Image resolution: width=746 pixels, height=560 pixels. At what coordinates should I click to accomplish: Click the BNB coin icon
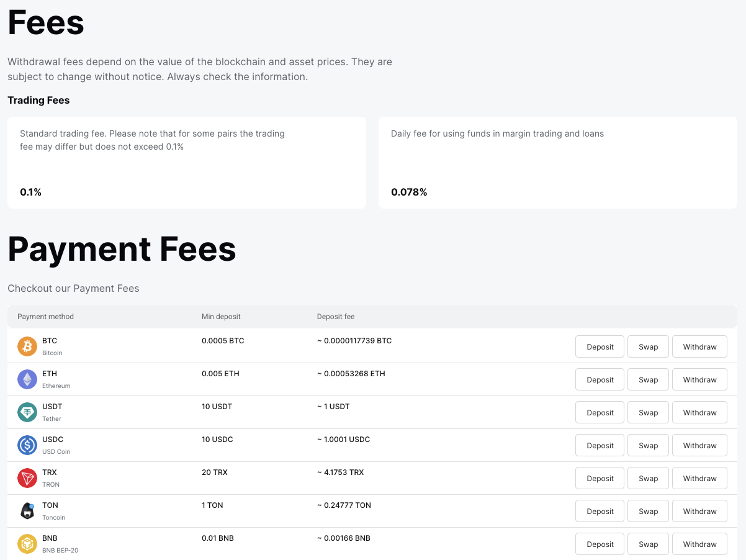(x=27, y=544)
